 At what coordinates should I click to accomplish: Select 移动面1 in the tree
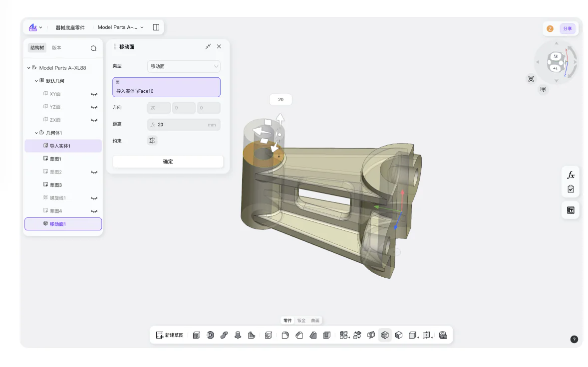pos(63,224)
